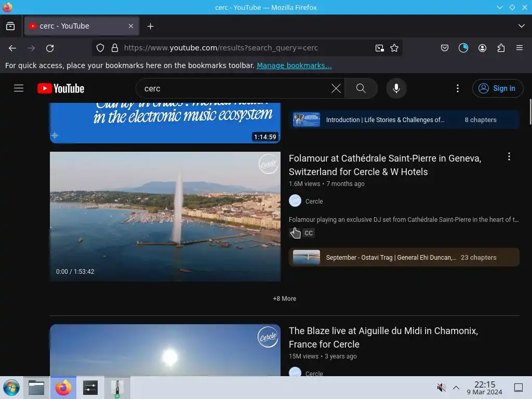Image resolution: width=532 pixels, height=399 pixels.
Task: Open YouTube settings three-dot menu
Action: pyautogui.click(x=457, y=88)
